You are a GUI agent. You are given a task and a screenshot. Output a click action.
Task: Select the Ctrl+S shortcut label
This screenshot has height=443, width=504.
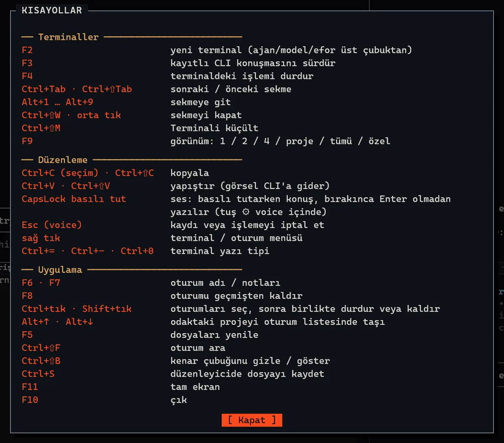coord(38,374)
